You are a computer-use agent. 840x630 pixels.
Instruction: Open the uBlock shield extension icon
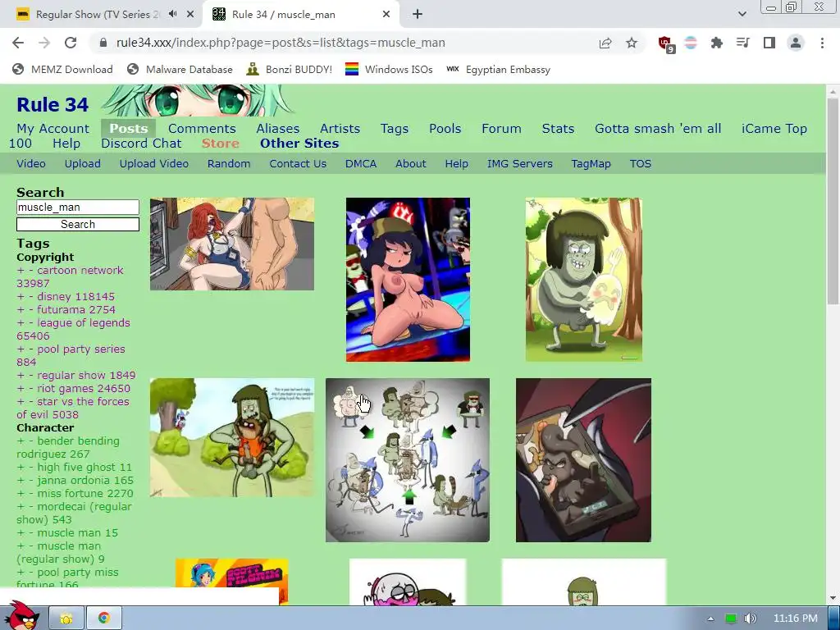coord(666,43)
